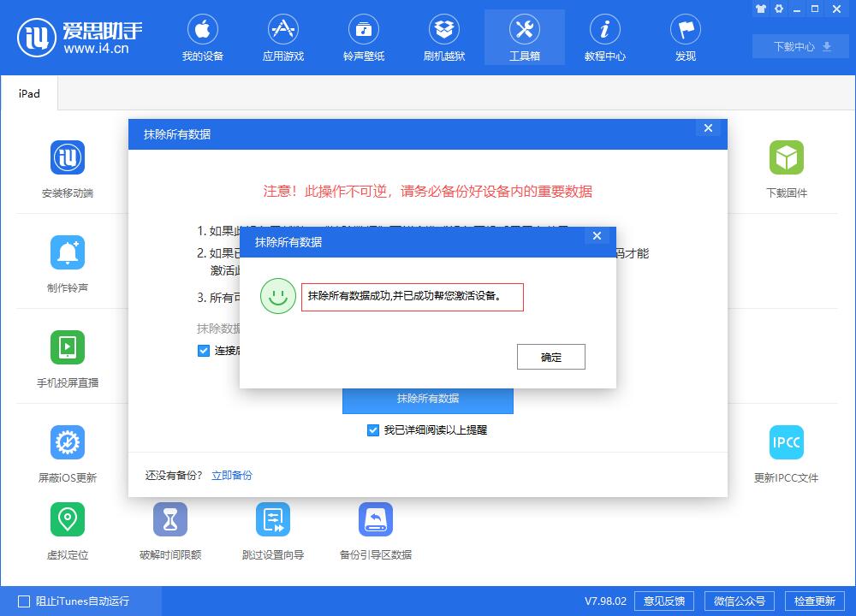Image resolution: width=856 pixels, height=616 pixels.
Task: Select the 铃声壁纸 ringtone wallpaper icon
Action: pyautogui.click(x=364, y=37)
